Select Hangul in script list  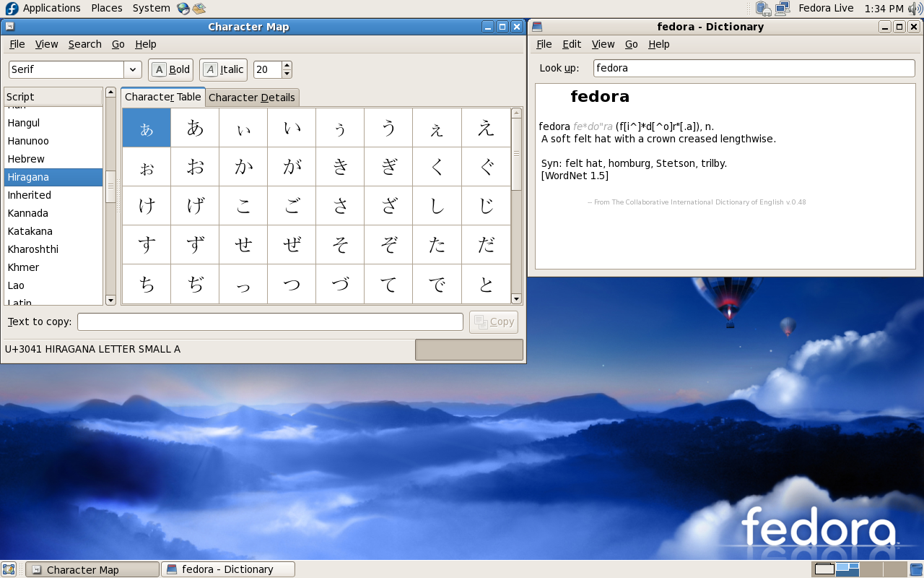53,123
